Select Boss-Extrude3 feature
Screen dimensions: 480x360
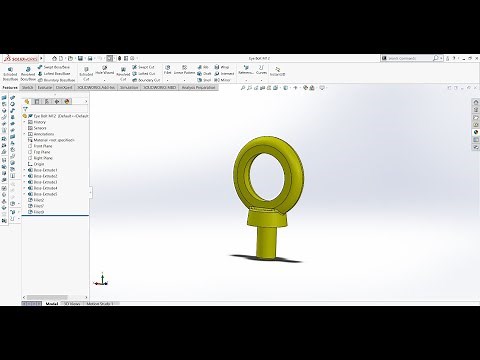(43, 182)
